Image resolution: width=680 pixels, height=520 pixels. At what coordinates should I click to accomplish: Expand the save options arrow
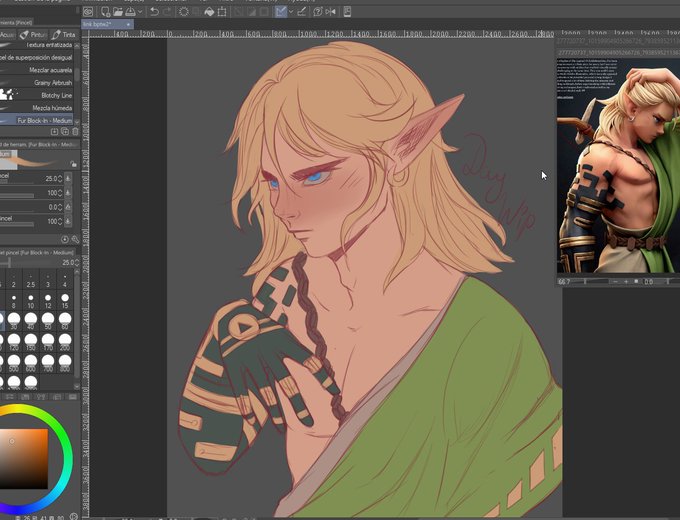(x=140, y=12)
